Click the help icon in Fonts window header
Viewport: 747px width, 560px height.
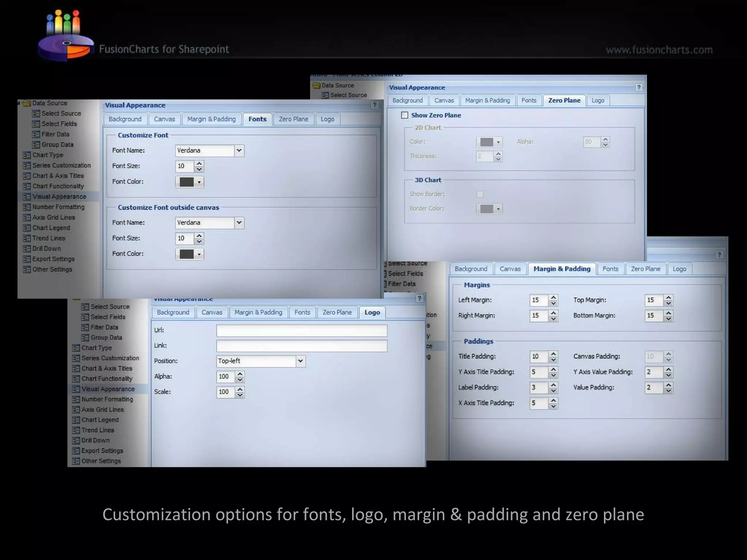[x=374, y=105]
